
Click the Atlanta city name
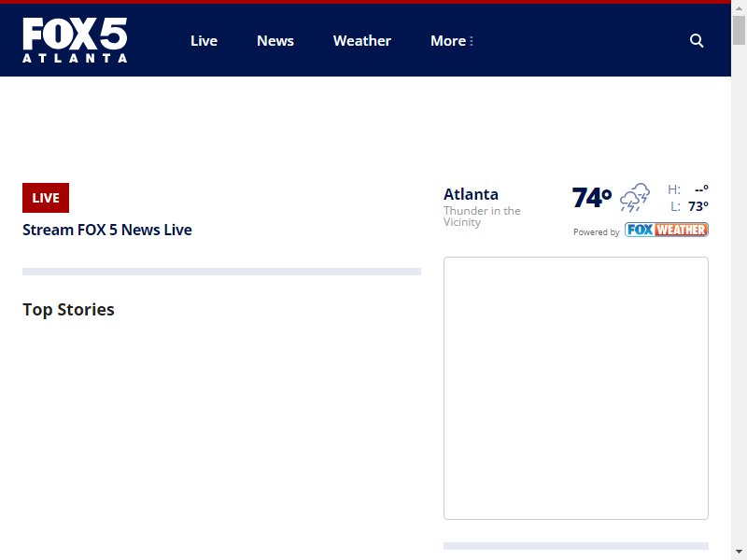[x=471, y=194]
